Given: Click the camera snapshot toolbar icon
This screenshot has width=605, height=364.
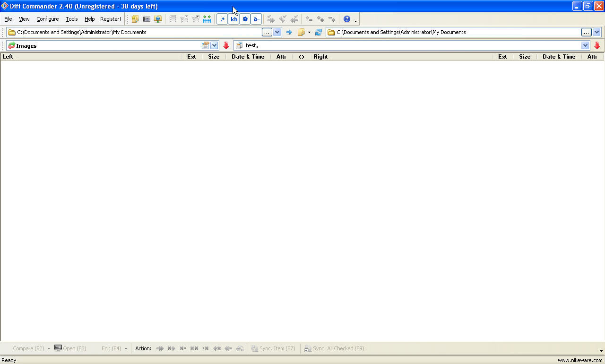Looking at the screenshot, I should (147, 19).
